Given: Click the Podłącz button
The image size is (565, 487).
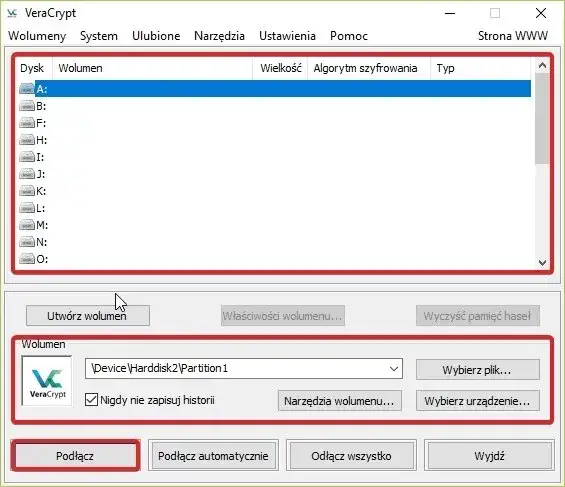Looking at the screenshot, I should click(75, 456).
